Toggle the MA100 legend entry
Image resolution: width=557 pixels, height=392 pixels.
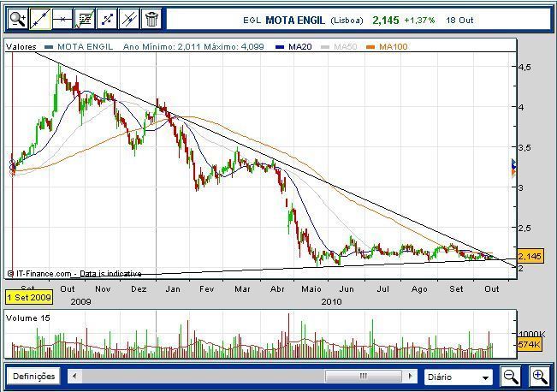point(388,46)
